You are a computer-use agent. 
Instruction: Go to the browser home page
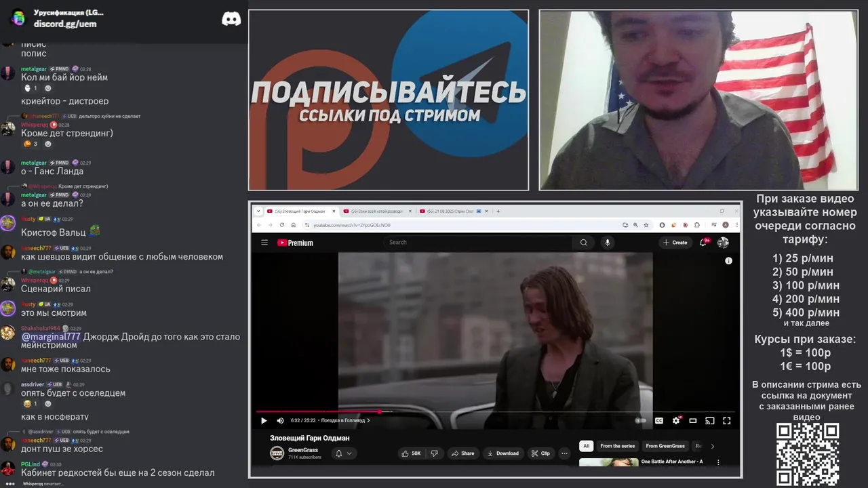click(x=293, y=225)
